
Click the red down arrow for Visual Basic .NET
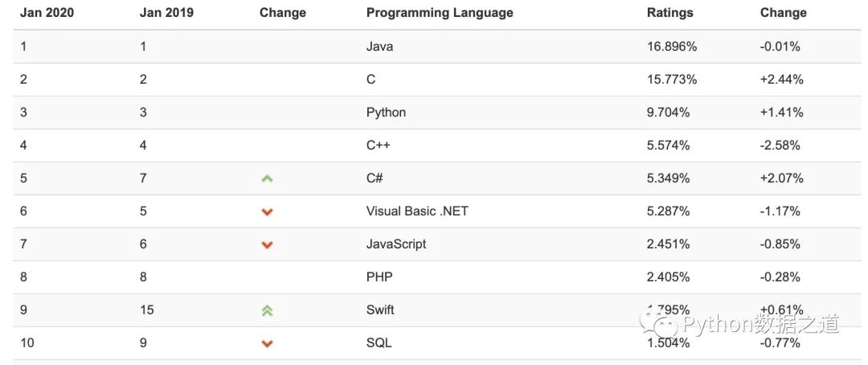pyautogui.click(x=268, y=211)
